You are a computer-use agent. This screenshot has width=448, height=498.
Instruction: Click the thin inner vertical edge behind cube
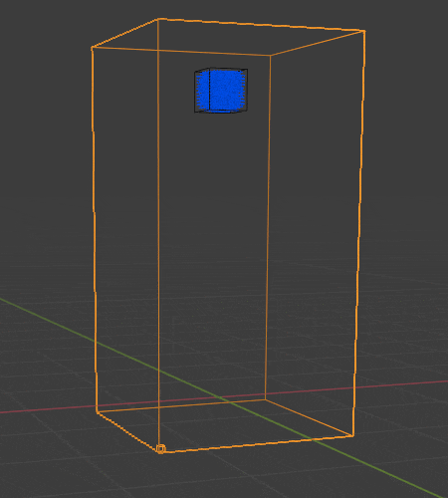(158, 232)
